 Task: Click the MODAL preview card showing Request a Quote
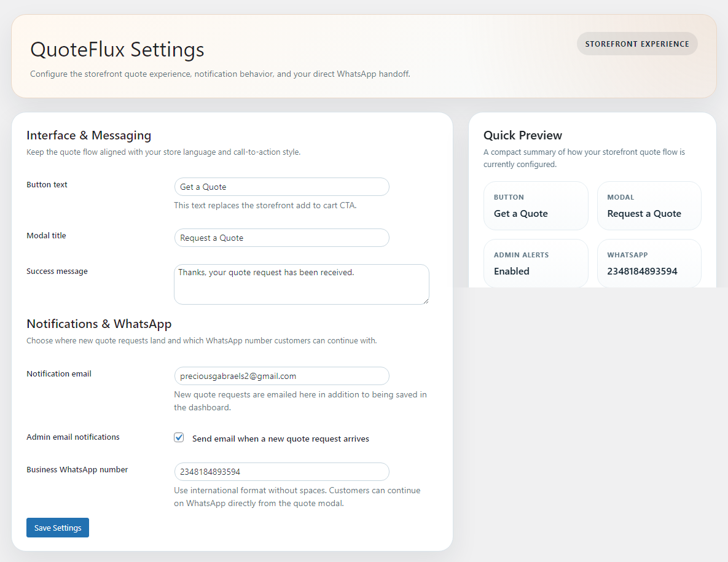(x=649, y=206)
